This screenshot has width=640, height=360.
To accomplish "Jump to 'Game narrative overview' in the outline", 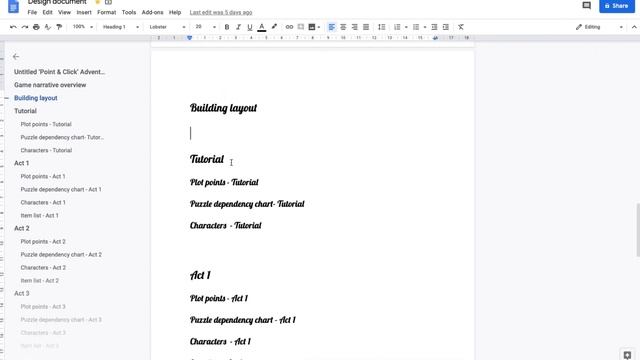I will (50, 85).
